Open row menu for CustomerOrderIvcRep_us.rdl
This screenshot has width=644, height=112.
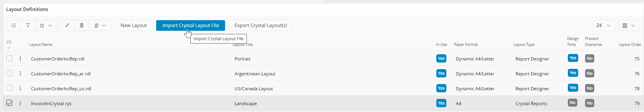pos(20,88)
